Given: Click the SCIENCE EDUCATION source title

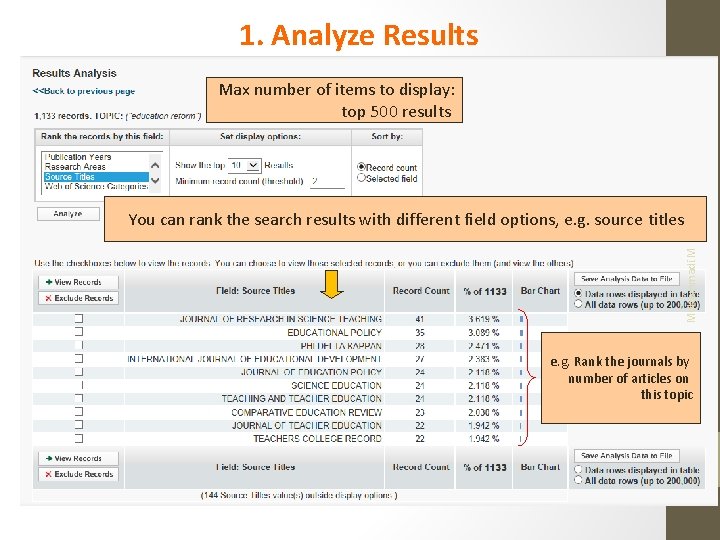Looking at the screenshot, I should point(337,386).
